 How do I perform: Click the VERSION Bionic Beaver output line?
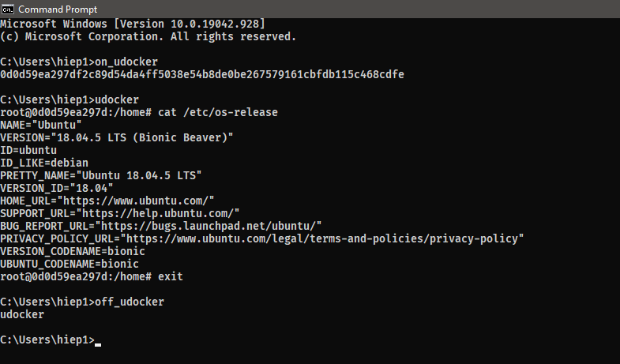coord(117,137)
